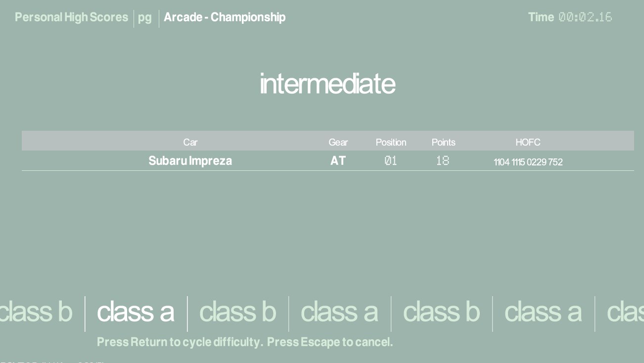Click the AT gear value
This screenshot has width=644, height=363.
coord(338,161)
